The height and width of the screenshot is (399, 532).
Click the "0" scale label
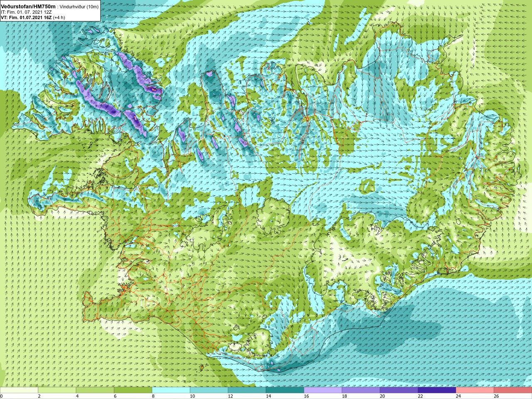tap(1, 396)
